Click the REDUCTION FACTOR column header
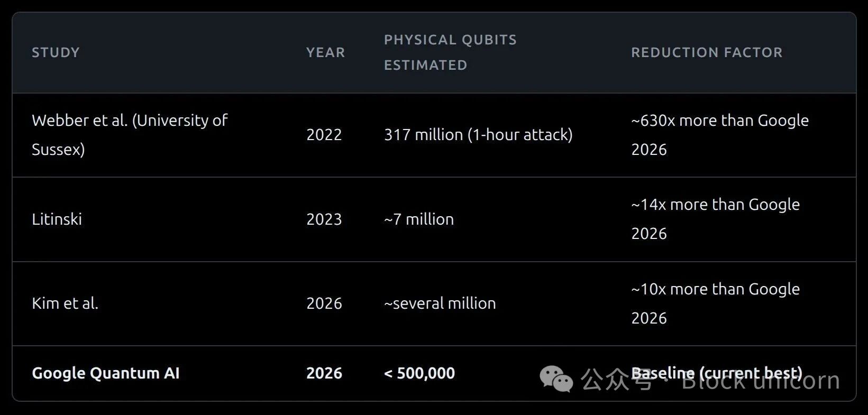868x415 pixels. point(707,52)
